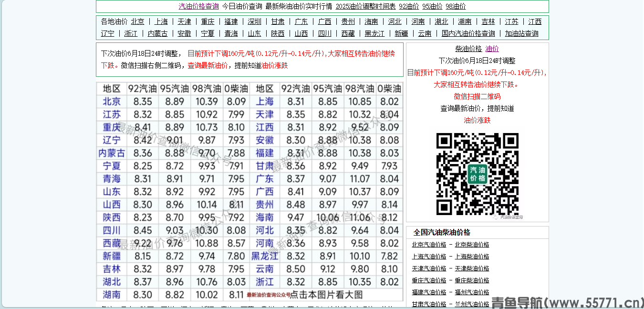The image size is (644, 309).
Task: Open the 北京汽油价格 sidebar link
Action: tap(429, 245)
